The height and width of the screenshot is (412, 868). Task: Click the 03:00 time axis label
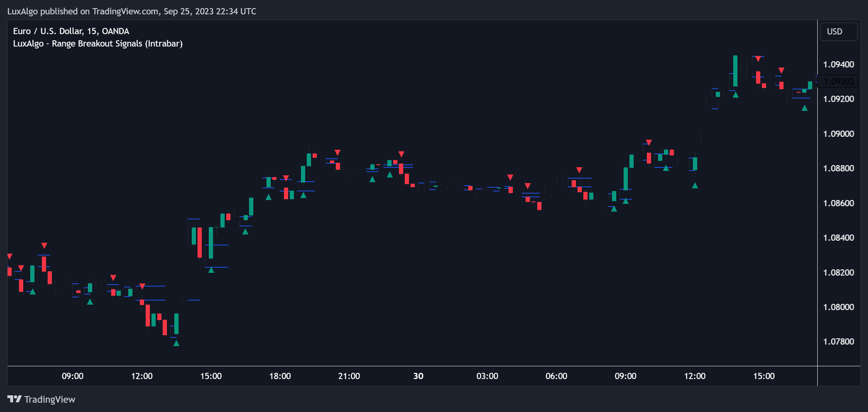click(487, 376)
